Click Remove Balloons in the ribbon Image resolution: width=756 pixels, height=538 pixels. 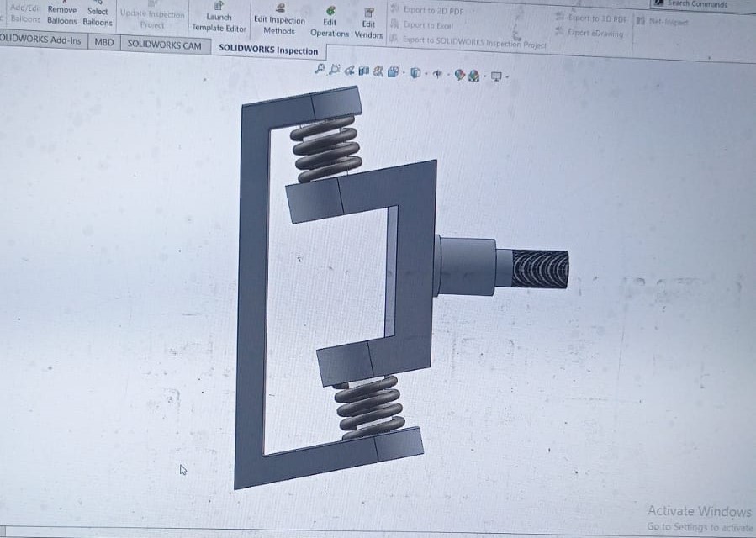[x=61, y=15]
